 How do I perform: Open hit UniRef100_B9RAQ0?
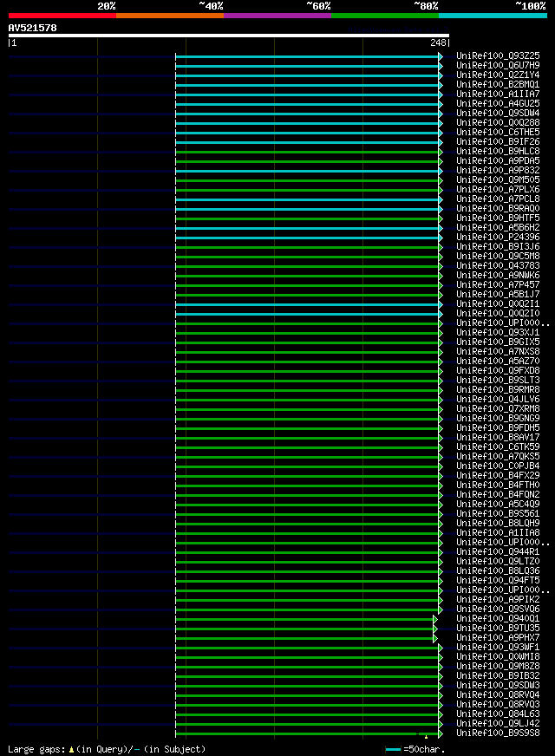click(498, 209)
